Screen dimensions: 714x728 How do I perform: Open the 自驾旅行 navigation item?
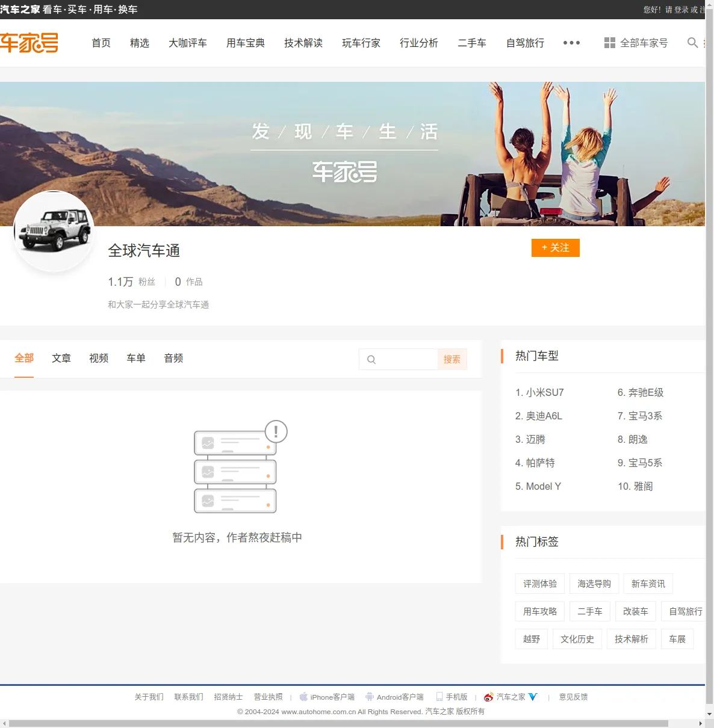pos(525,43)
